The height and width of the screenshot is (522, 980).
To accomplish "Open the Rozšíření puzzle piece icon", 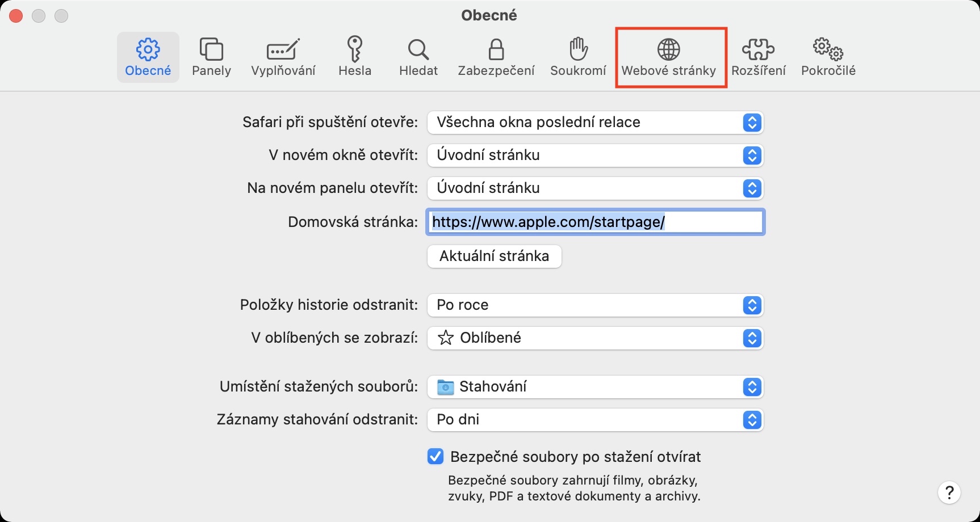I will pyautogui.click(x=759, y=50).
